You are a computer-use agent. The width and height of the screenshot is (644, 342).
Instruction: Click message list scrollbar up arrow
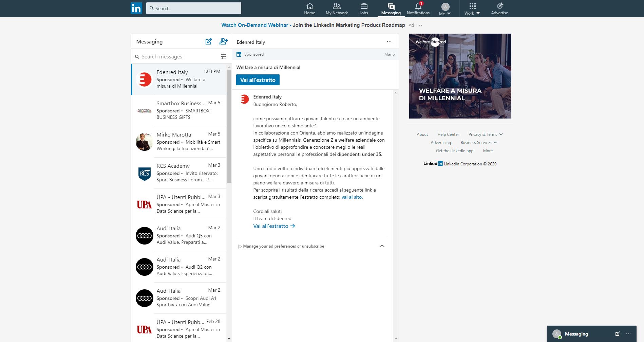(x=229, y=67)
